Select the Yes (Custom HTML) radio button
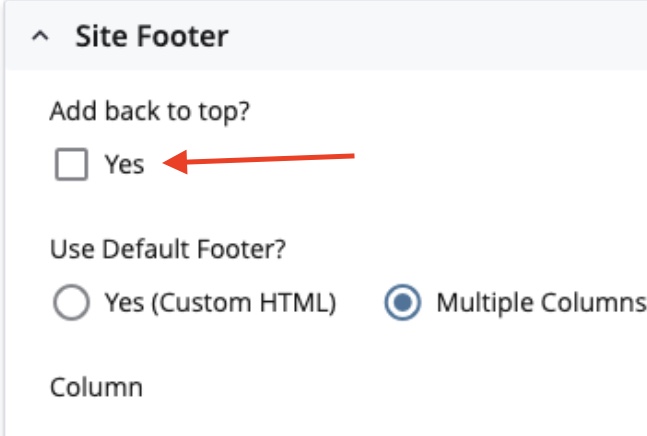The image size is (647, 436). click(x=71, y=304)
